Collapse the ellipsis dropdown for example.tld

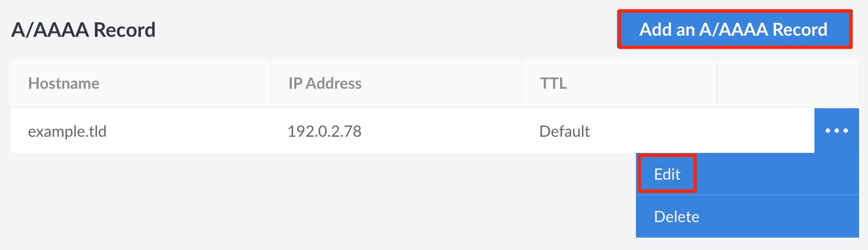tap(836, 131)
